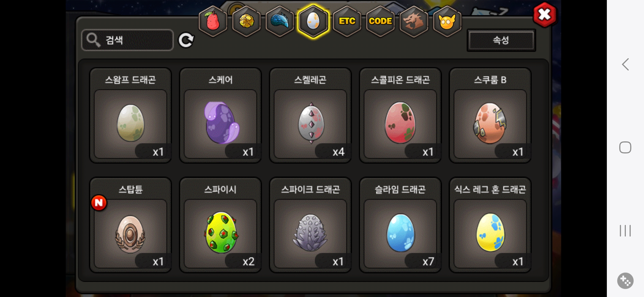The image size is (644, 297).
Task: Select the green 스파이시 egg
Action: click(220, 225)
